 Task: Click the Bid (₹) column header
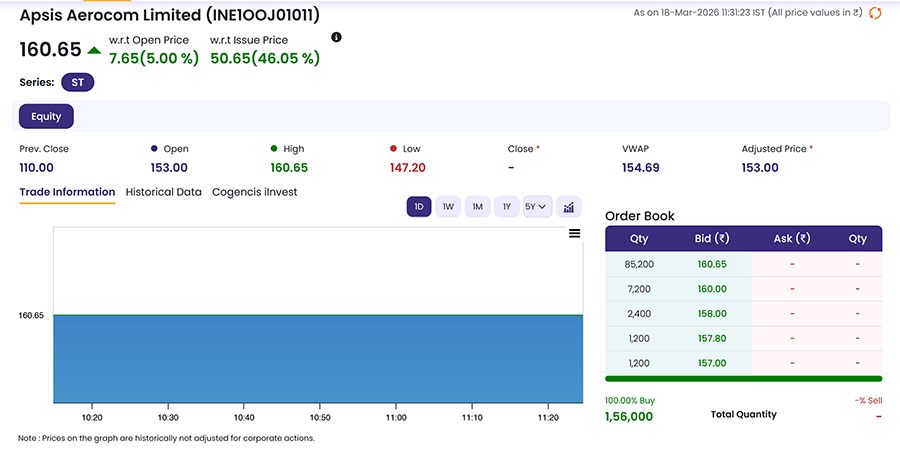click(x=712, y=239)
